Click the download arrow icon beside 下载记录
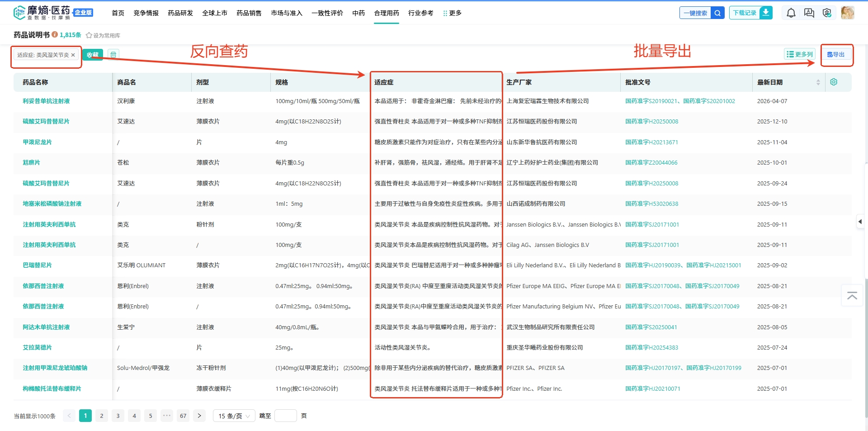 [x=766, y=13]
